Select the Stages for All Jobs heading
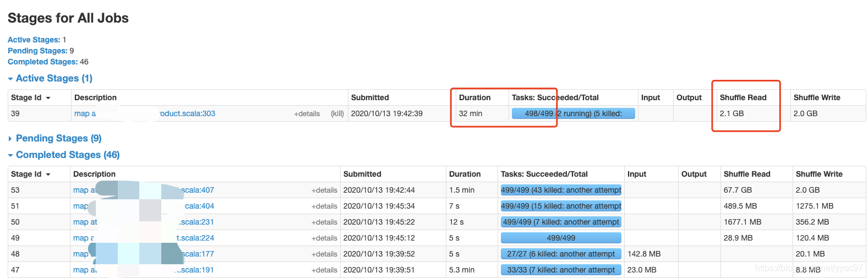868x278 pixels. (x=68, y=18)
